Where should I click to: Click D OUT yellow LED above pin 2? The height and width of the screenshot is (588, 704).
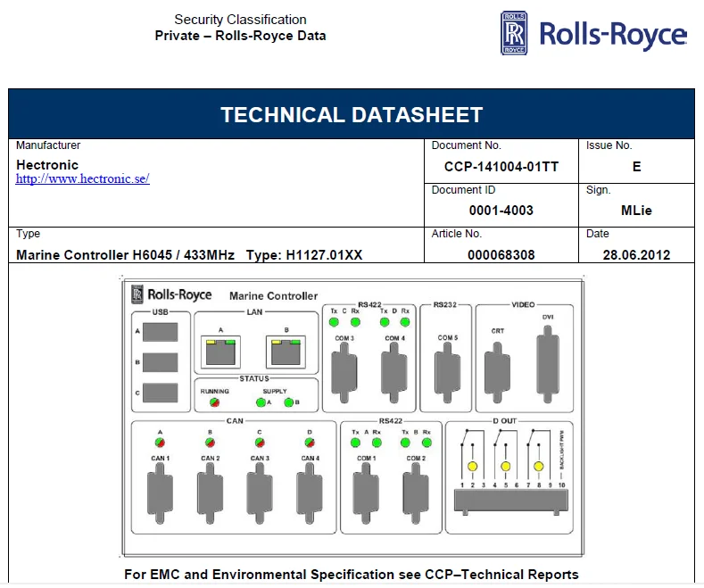pyautogui.click(x=472, y=467)
